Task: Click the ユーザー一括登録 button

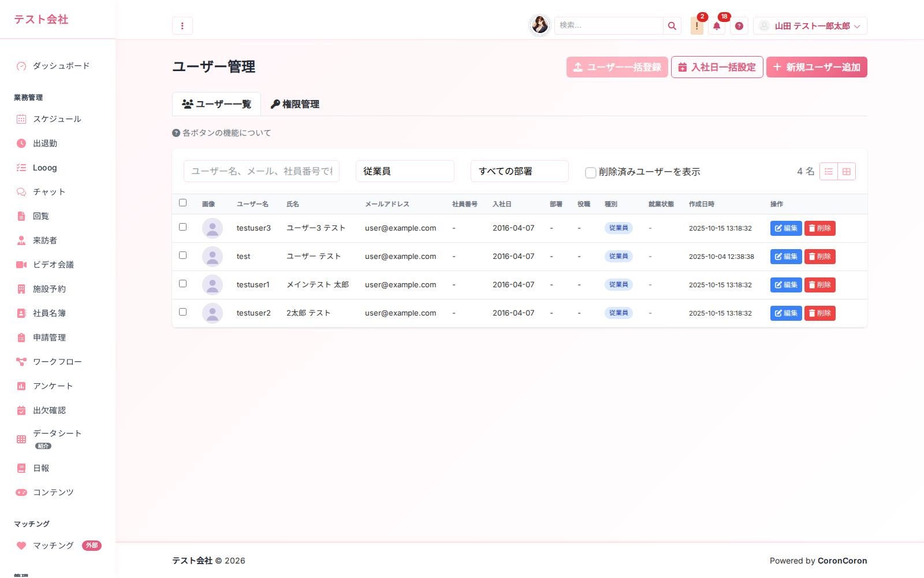Action: (x=617, y=67)
